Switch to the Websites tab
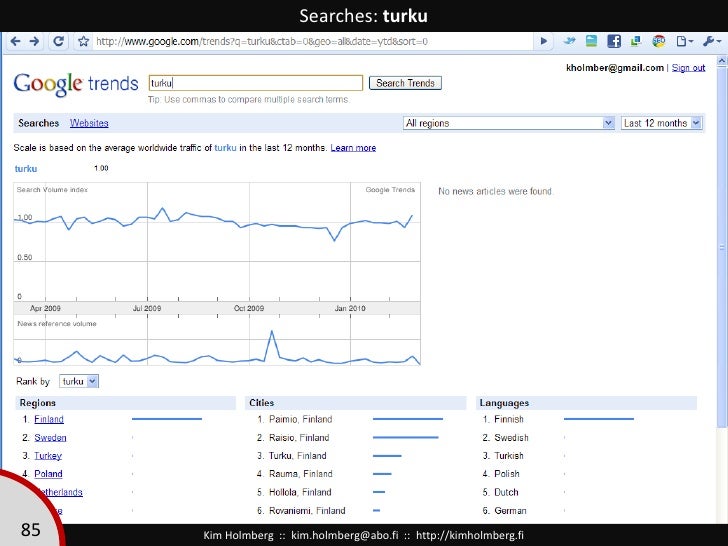The width and height of the screenshot is (728, 546). [x=89, y=123]
